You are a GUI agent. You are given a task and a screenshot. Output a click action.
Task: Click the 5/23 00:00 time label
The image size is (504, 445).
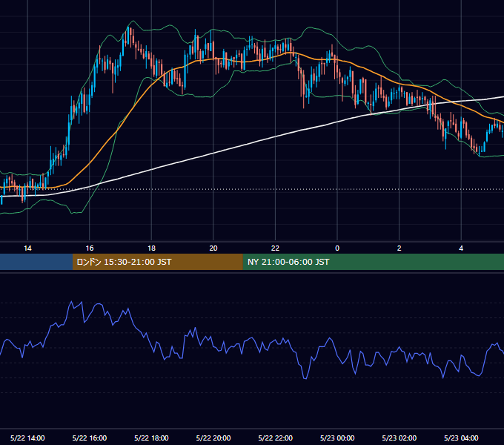(337, 438)
